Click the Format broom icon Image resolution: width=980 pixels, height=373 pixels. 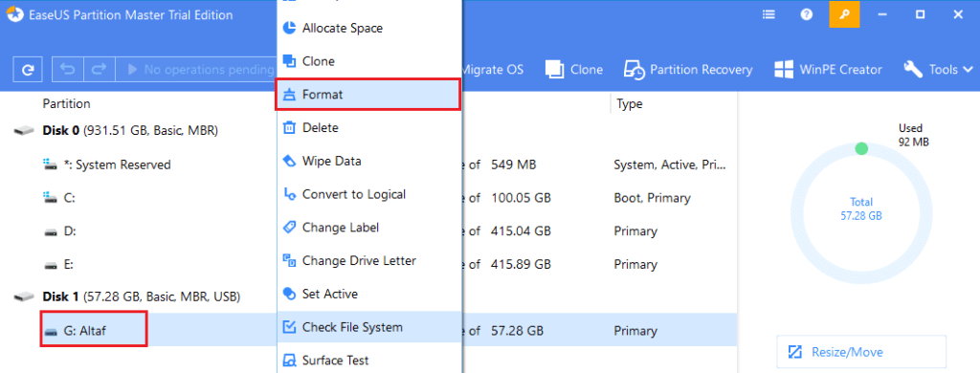click(289, 95)
